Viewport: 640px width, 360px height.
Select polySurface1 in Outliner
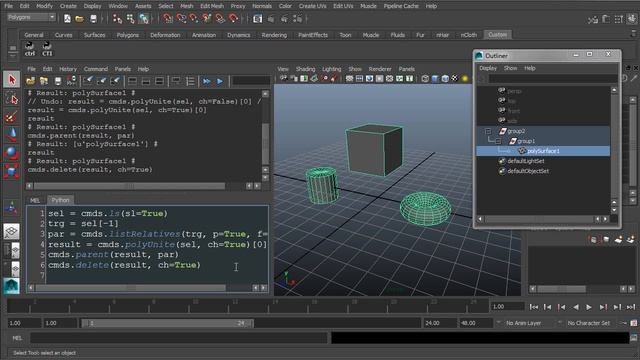pos(543,151)
